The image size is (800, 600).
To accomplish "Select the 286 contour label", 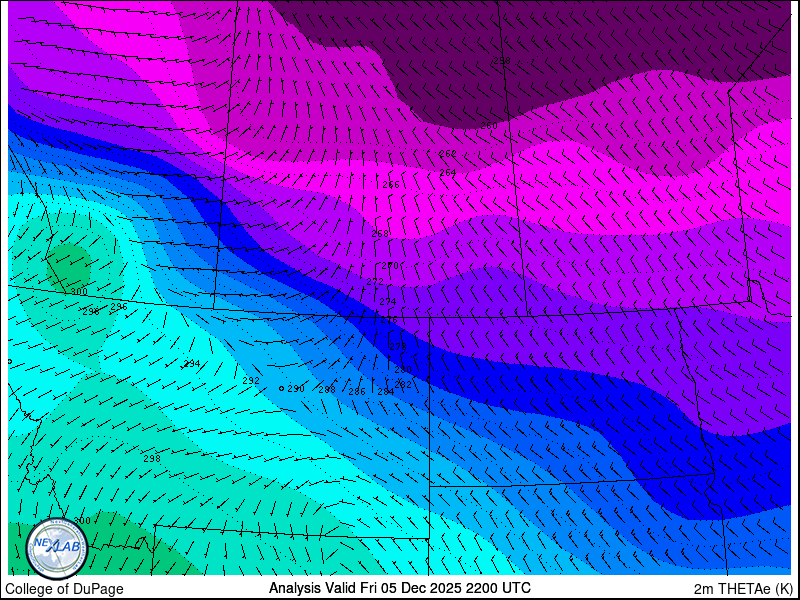I will [x=357, y=392].
